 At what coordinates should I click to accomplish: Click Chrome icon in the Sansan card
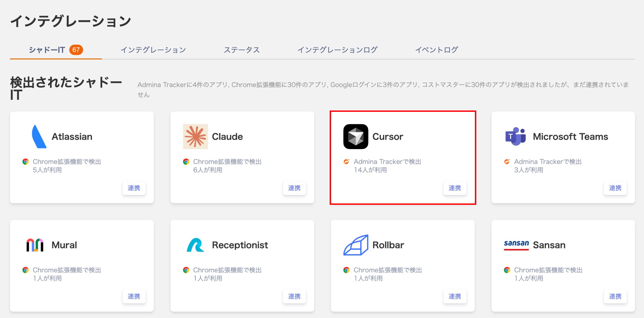tap(507, 270)
